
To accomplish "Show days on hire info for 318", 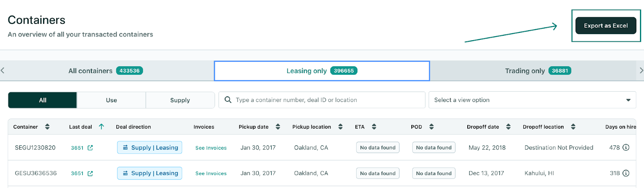I will pyautogui.click(x=626, y=173).
